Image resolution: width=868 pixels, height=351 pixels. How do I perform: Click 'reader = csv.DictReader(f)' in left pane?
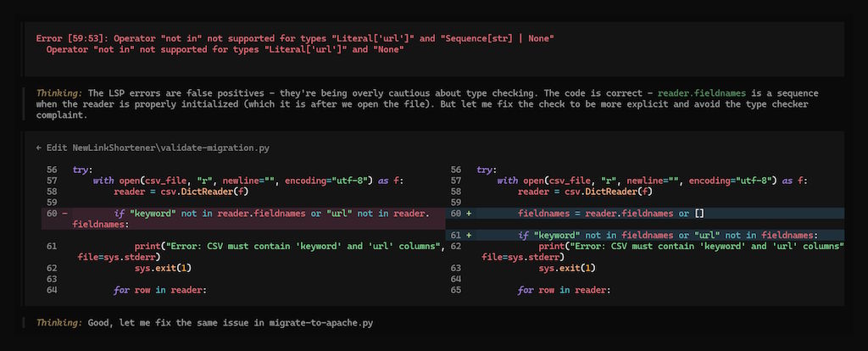pos(181,192)
